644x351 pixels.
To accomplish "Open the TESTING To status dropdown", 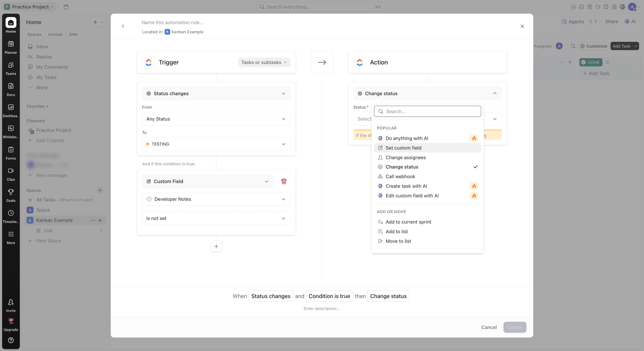I will click(x=216, y=144).
